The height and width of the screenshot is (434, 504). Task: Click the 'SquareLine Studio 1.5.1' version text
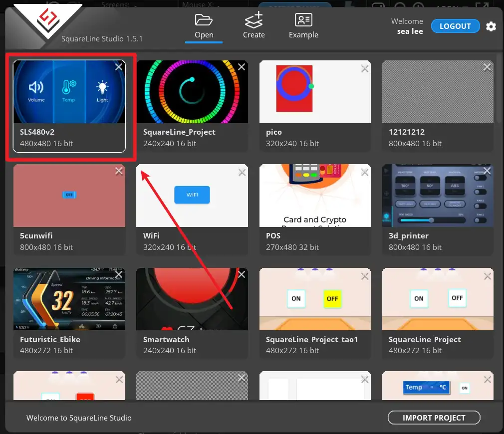tap(102, 39)
